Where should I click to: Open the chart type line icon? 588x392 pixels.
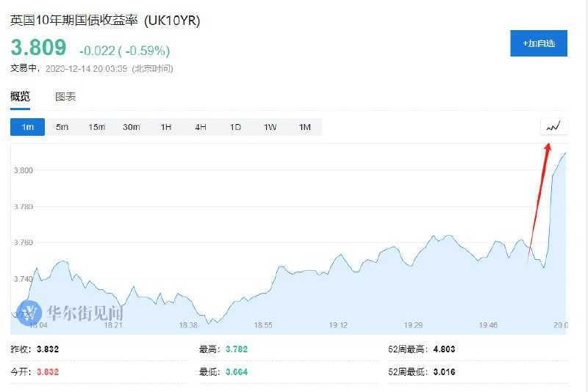click(x=554, y=126)
